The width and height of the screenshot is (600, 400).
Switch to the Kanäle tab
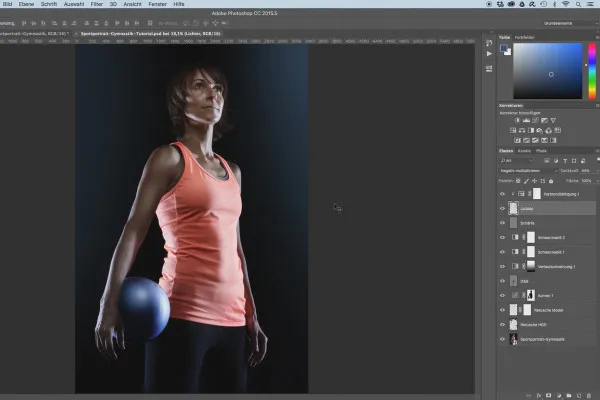click(x=524, y=151)
